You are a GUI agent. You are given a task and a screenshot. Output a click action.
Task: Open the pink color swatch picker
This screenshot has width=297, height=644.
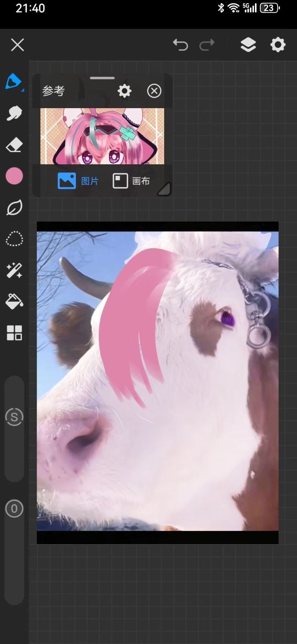tap(14, 176)
